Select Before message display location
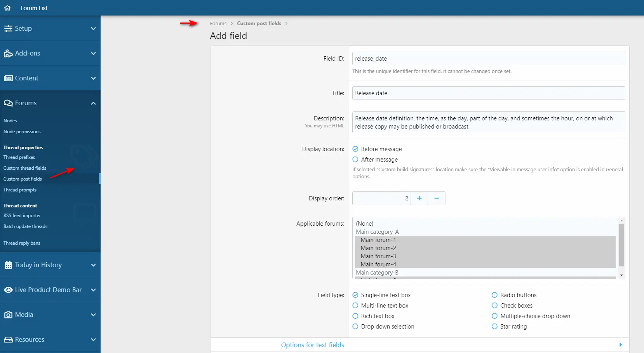 pyautogui.click(x=355, y=149)
